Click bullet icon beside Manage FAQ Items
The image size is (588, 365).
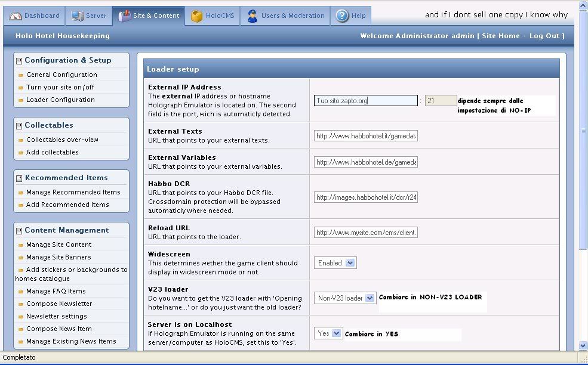click(x=21, y=292)
